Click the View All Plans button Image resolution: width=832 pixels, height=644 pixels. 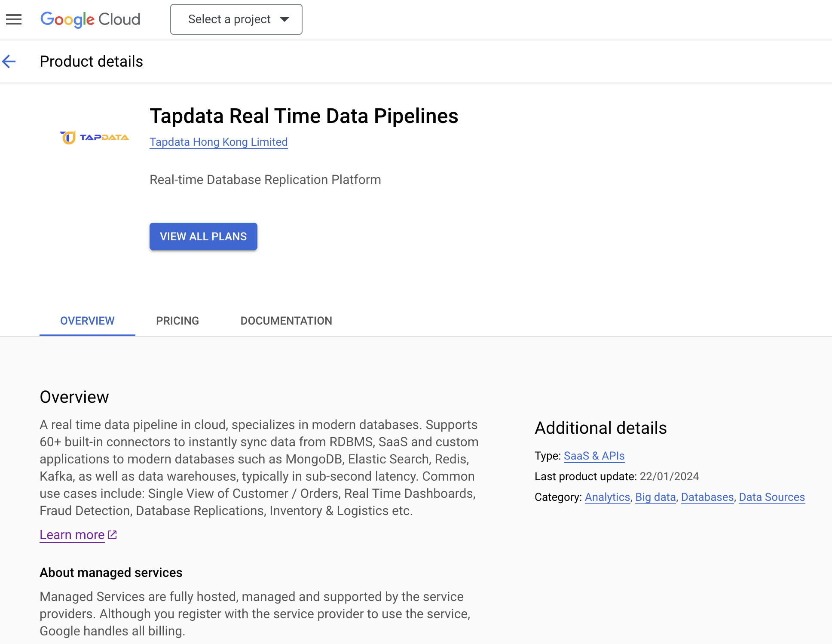click(203, 236)
